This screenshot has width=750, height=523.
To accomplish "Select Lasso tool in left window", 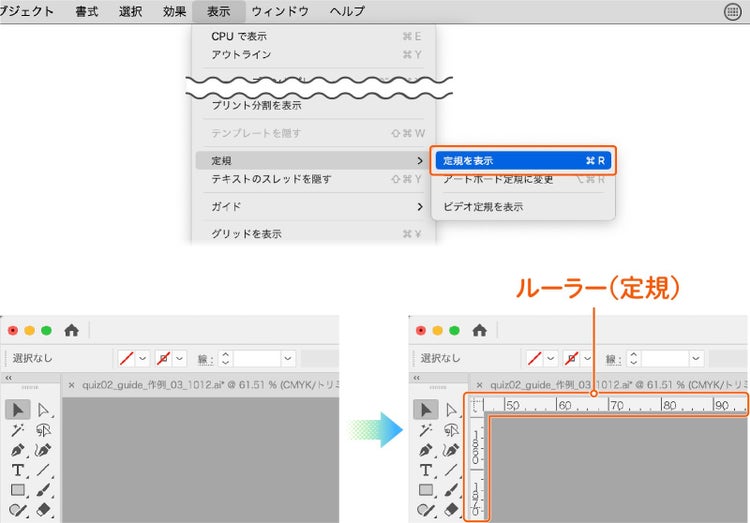I will pyautogui.click(x=43, y=430).
